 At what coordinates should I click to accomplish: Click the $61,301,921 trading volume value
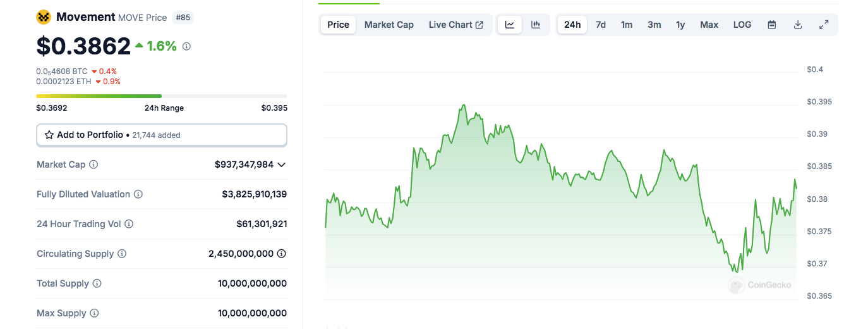pyautogui.click(x=262, y=224)
